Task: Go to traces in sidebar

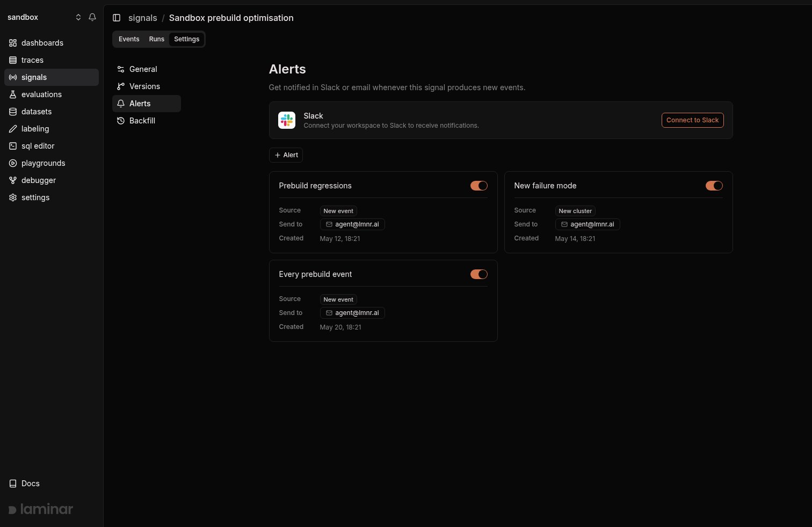Action: tap(52, 60)
